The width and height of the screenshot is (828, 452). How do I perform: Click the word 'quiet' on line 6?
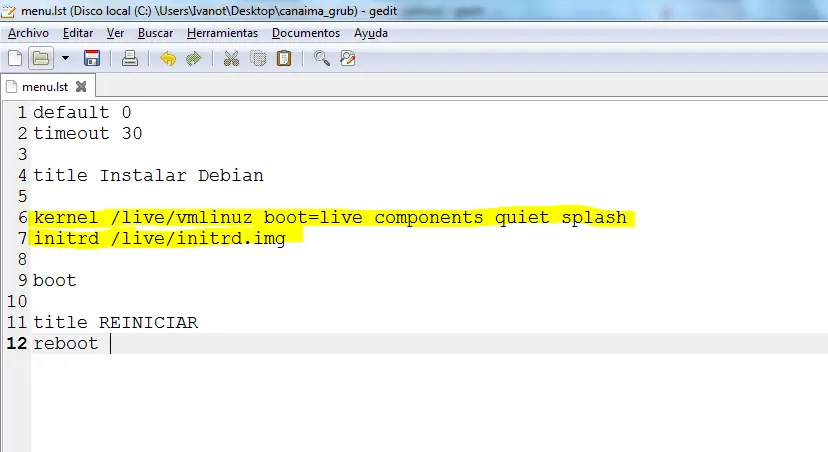(522, 218)
